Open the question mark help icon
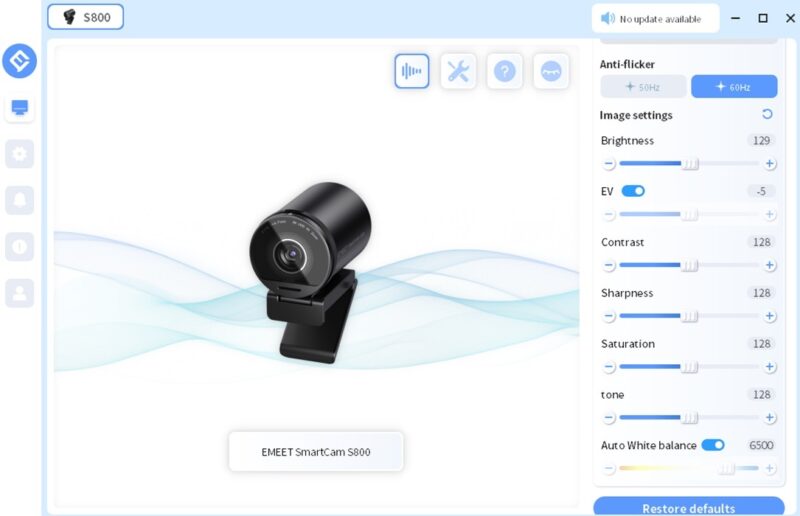This screenshot has height=516, width=800. point(505,71)
